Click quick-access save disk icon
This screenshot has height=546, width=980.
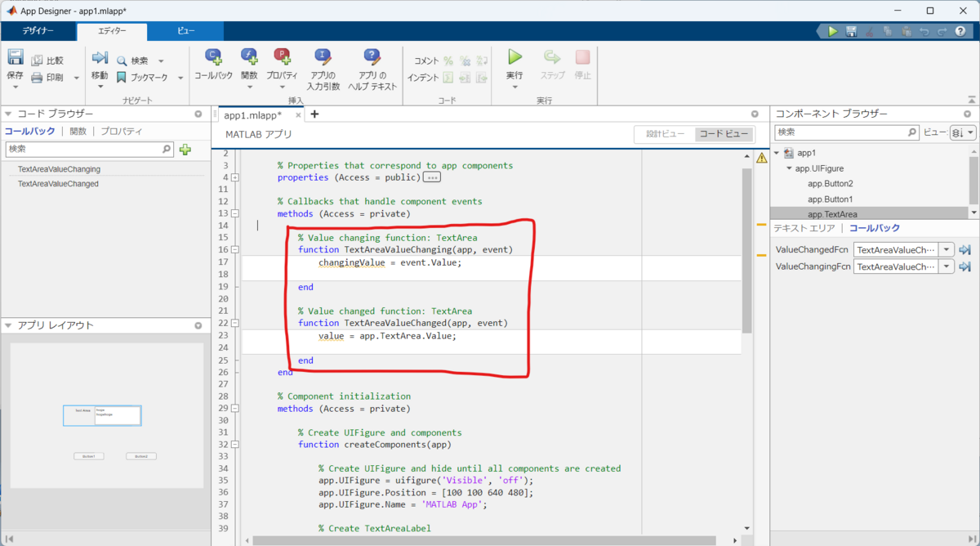851,32
